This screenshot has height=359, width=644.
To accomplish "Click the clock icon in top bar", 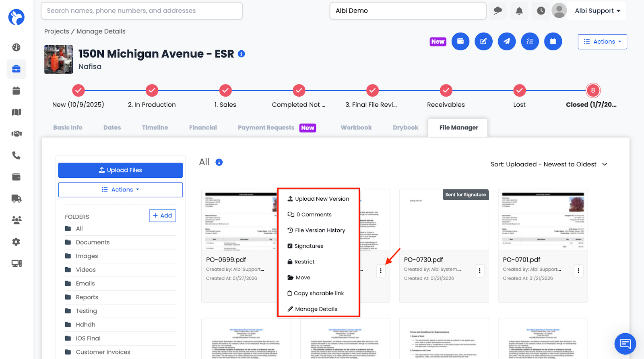I will pos(541,11).
